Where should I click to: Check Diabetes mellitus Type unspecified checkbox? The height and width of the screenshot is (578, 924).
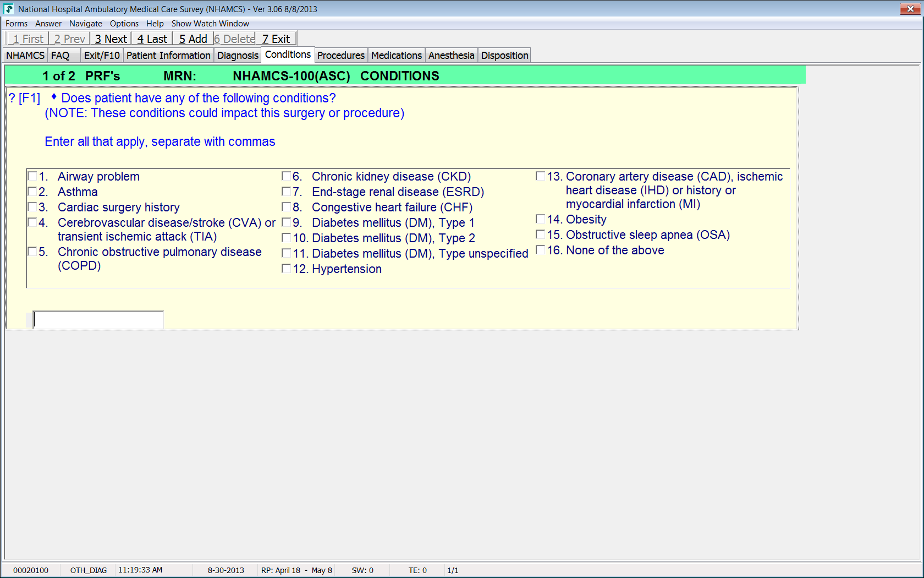point(286,253)
